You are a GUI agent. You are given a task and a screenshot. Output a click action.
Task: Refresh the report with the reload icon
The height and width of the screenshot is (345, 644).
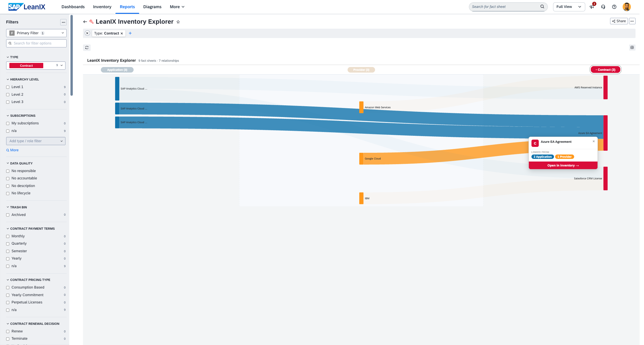click(87, 47)
